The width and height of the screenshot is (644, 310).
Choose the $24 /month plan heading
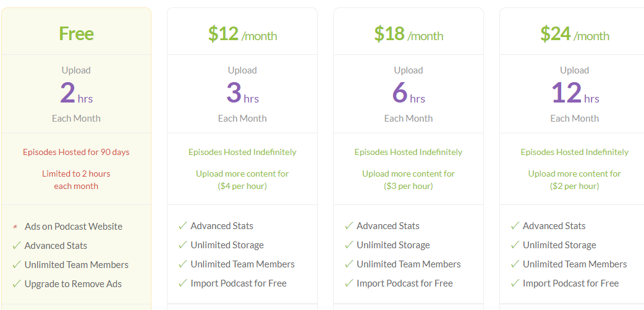575,34
